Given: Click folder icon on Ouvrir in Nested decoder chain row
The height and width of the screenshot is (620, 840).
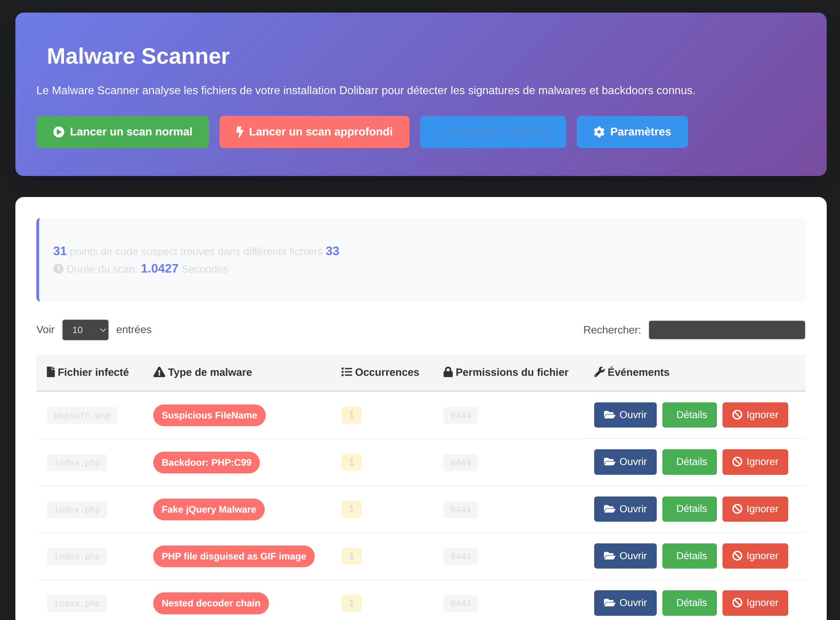Looking at the screenshot, I should [x=610, y=603].
